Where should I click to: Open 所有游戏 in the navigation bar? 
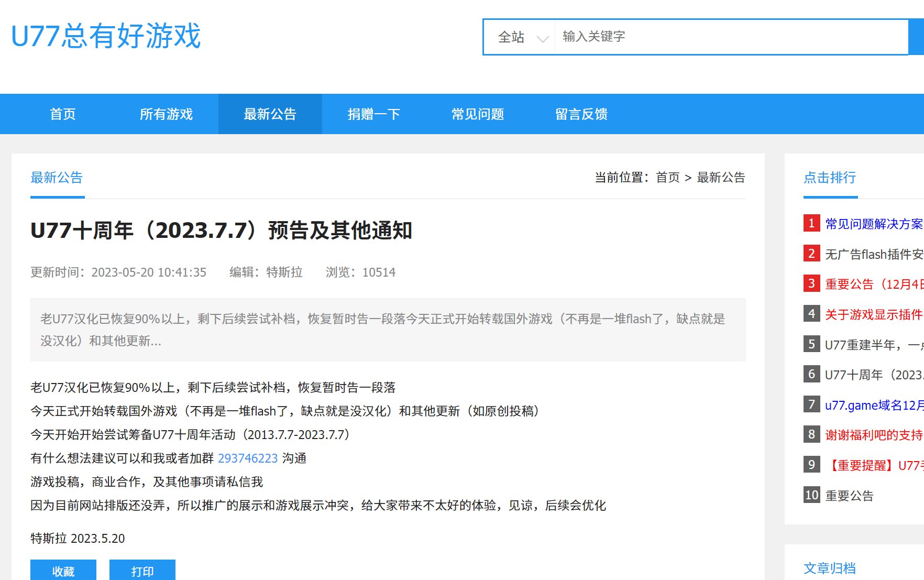coord(167,114)
